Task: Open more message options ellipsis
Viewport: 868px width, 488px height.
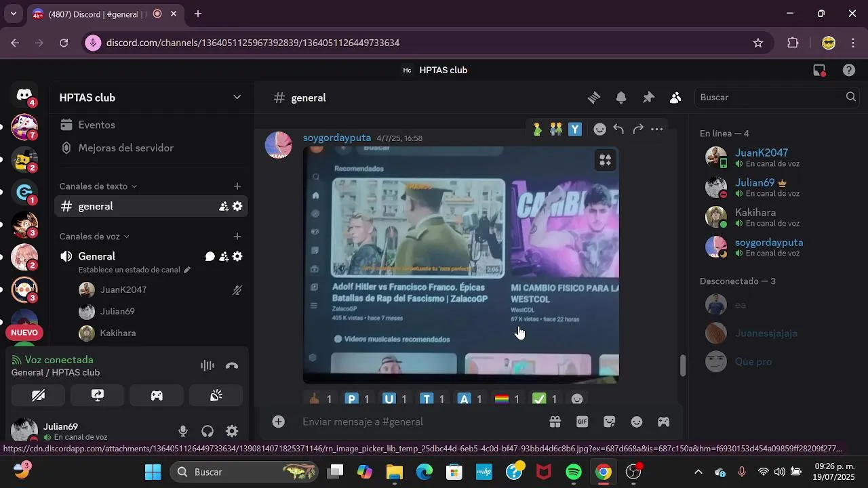Action: click(656, 129)
